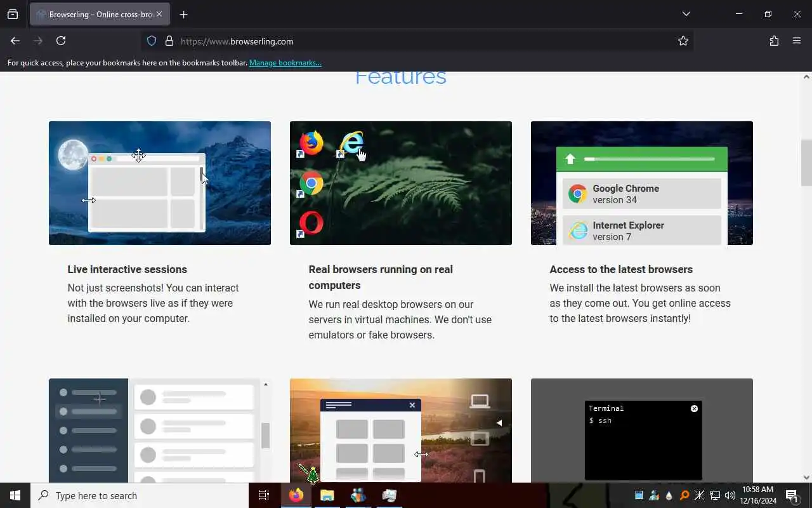Click the orange magnifier tray icon
This screenshot has height=508, width=812.
click(x=684, y=495)
